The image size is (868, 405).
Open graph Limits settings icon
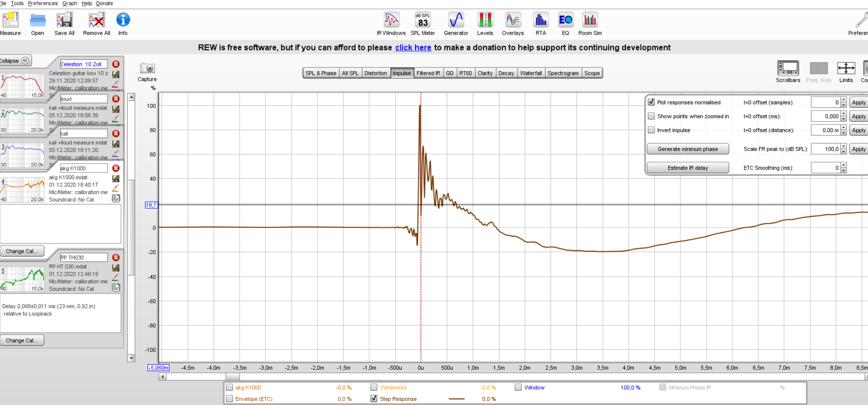846,68
